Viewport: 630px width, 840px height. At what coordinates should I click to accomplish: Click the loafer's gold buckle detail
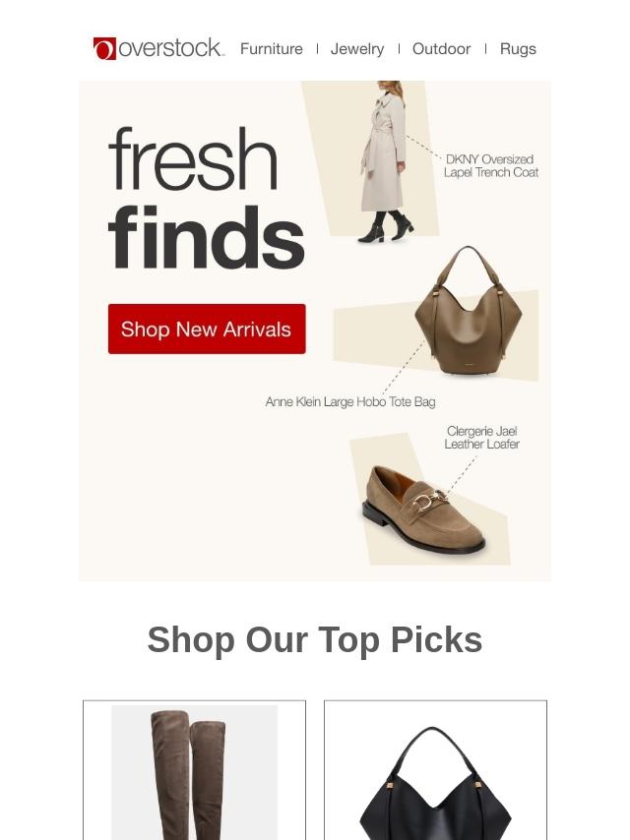pos(430,500)
